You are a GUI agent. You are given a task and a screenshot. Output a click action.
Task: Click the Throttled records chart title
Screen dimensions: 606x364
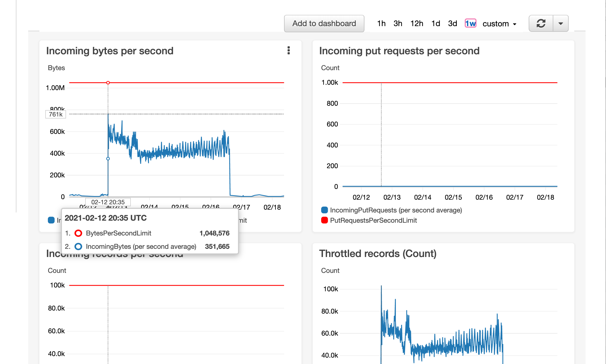click(x=378, y=254)
